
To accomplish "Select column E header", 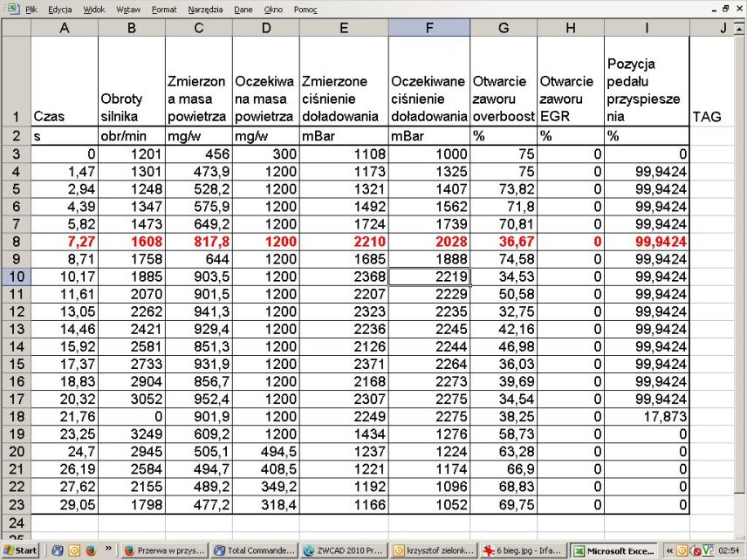I will pos(344,28).
